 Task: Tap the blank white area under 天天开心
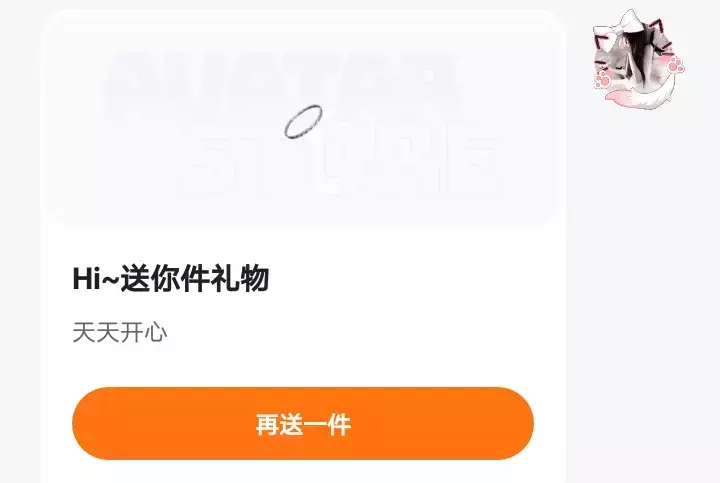tap(303, 365)
